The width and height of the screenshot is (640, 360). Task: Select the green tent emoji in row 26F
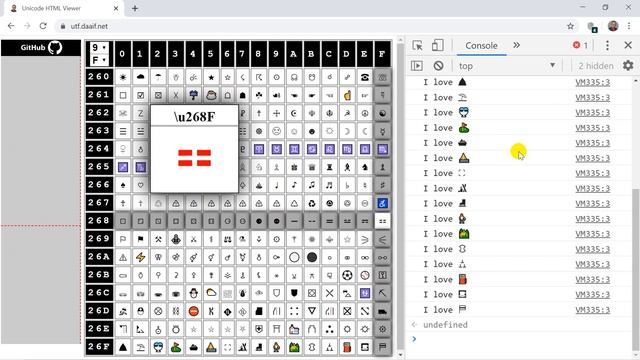[x=294, y=347]
